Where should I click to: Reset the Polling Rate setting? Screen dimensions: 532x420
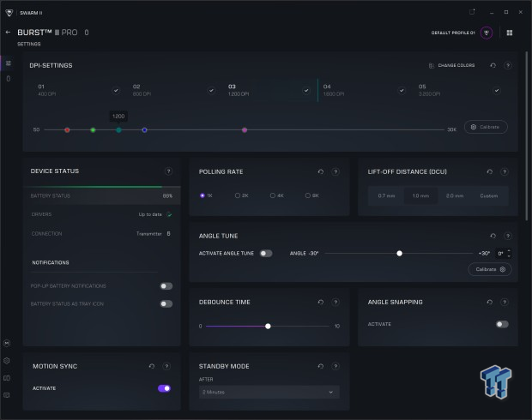click(320, 171)
